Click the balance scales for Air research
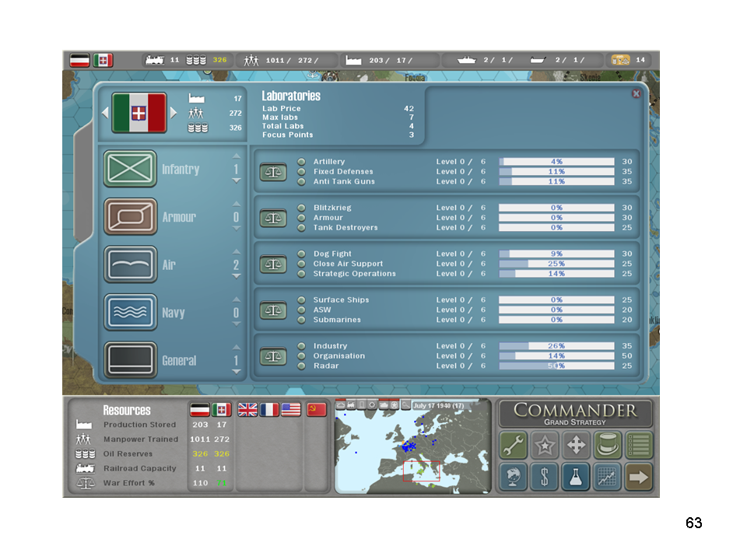Image resolution: width=747 pixels, height=560 pixels. pyautogui.click(x=272, y=264)
